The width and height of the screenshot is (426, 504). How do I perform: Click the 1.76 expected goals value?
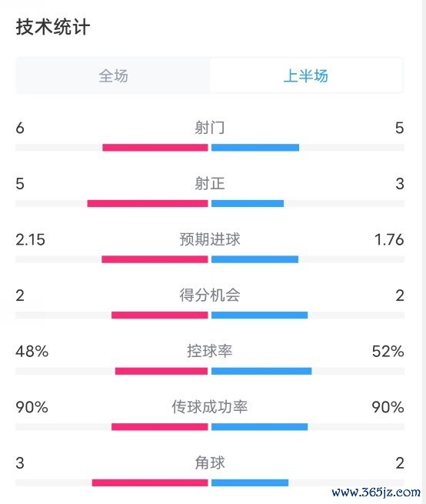389,240
